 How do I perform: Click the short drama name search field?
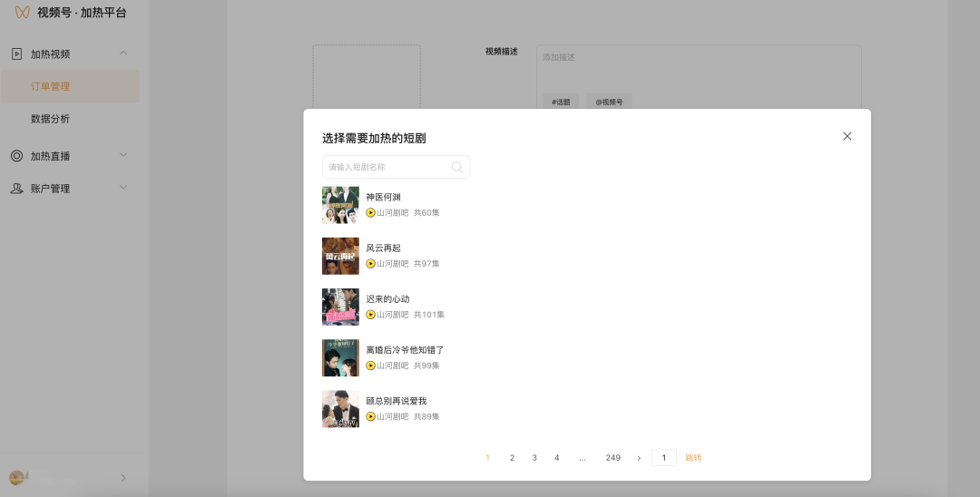coord(388,167)
